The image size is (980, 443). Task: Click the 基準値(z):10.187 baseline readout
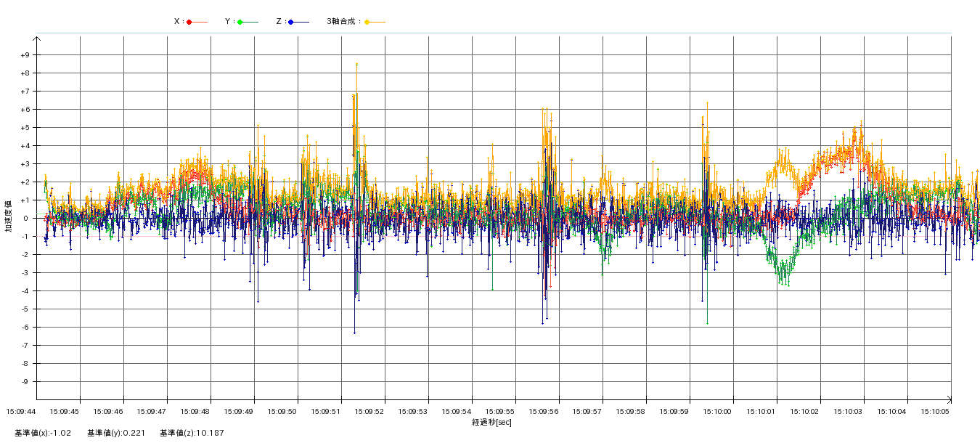pyautogui.click(x=192, y=434)
